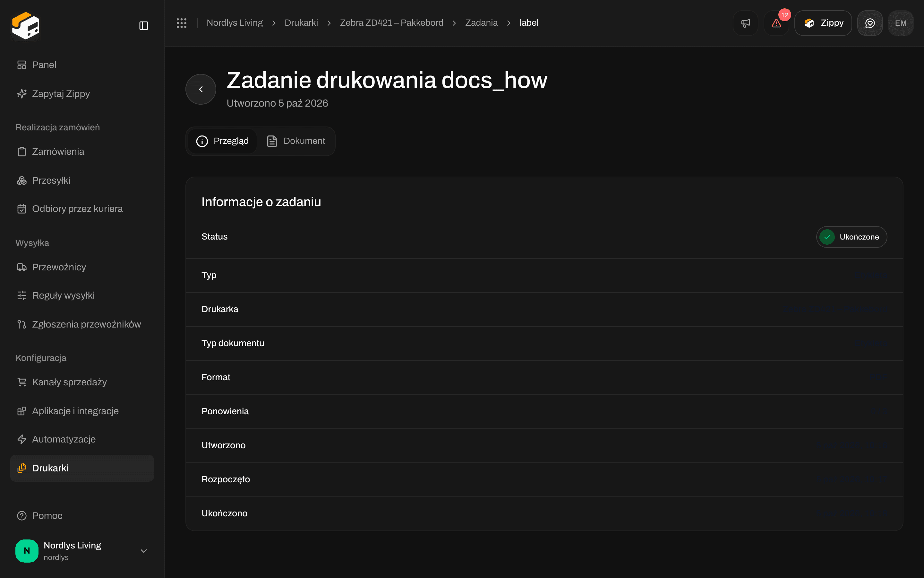Viewport: 924px width, 578px height.
Task: Click Zadania breadcrumb link
Action: [x=481, y=23]
